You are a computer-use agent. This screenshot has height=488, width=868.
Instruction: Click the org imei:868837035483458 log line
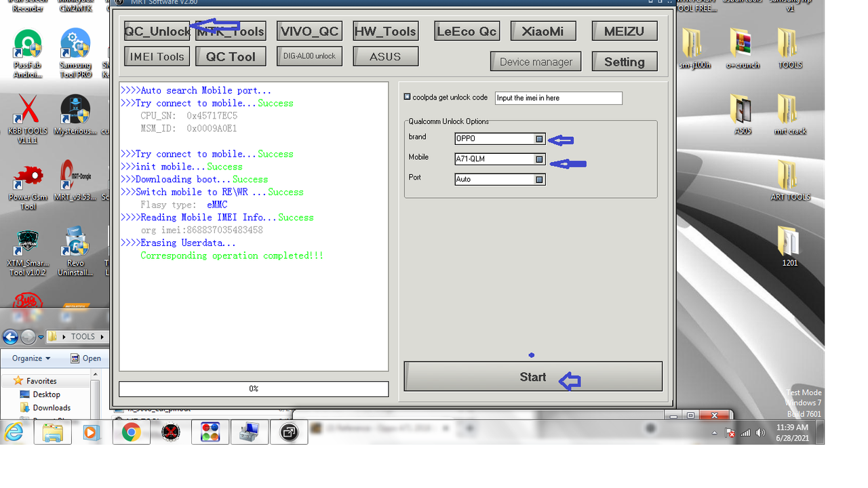pos(201,230)
